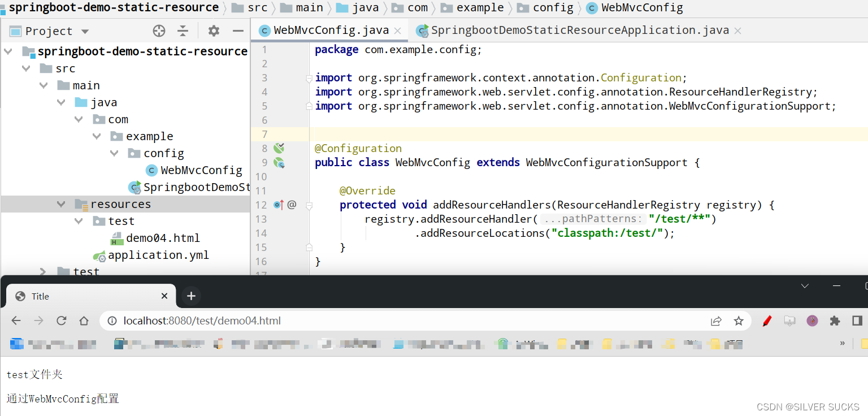Open a new browser tab
868x416 pixels.
(x=191, y=296)
